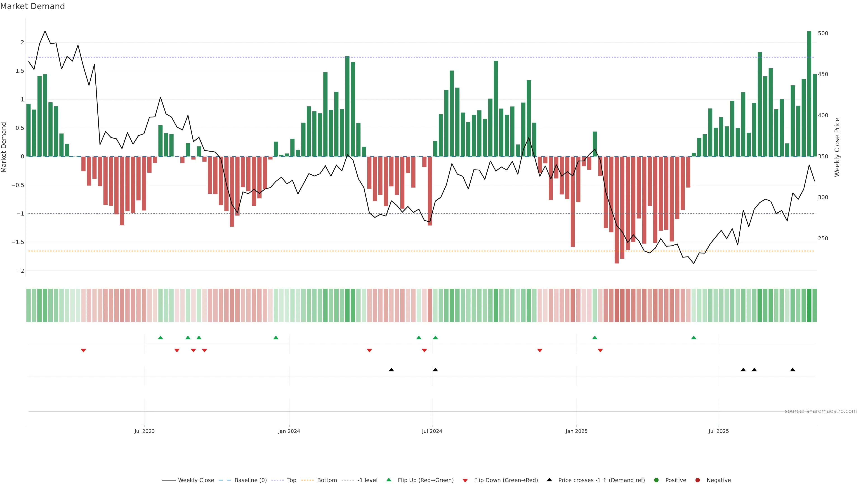Image resolution: width=868 pixels, height=488 pixels.
Task: Click the Price crosses -1 black triangle legend icon
Action: tap(549, 480)
